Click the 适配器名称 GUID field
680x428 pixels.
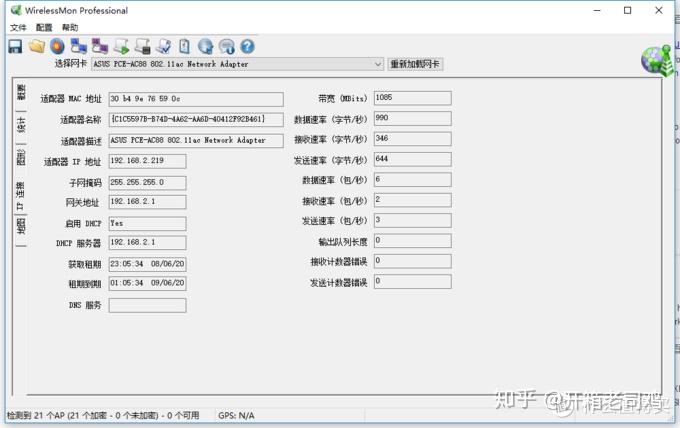(196, 119)
